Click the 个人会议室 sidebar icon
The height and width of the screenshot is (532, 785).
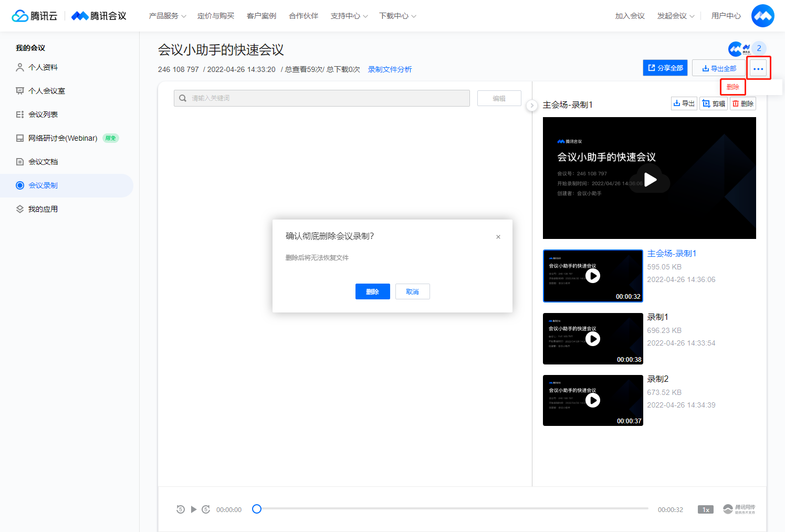20,91
